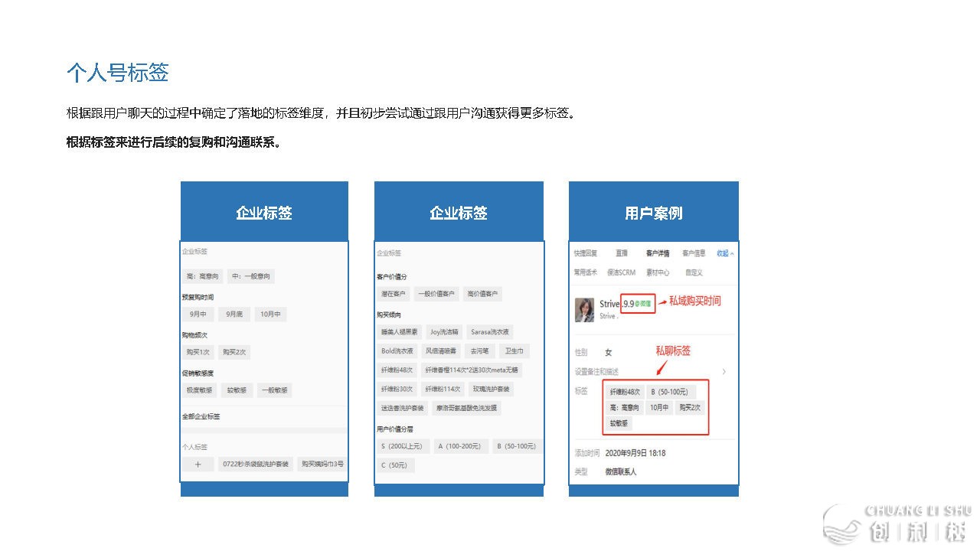Open 设置备注和描述 via the right arrow
980x551 pixels.
pyautogui.click(x=724, y=372)
